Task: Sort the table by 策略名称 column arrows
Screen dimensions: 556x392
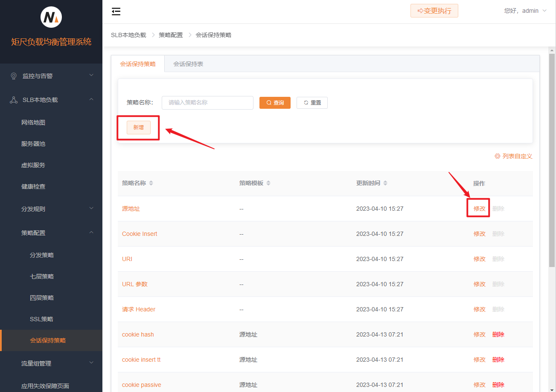Action: tap(151, 183)
